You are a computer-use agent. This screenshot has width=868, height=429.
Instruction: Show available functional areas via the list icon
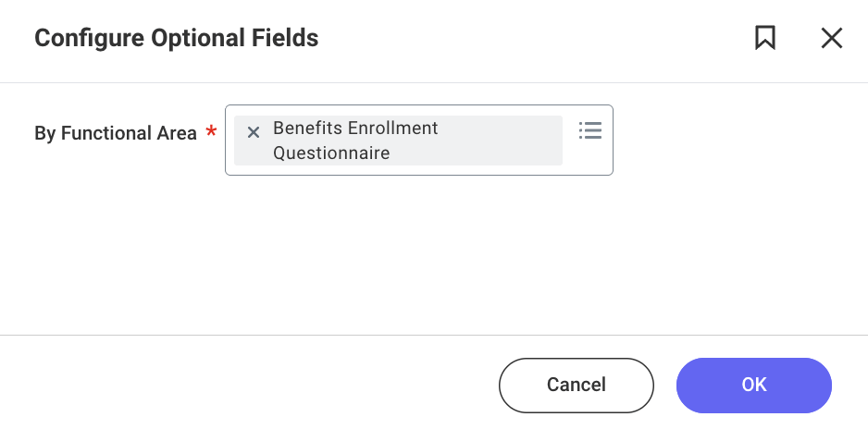590,130
